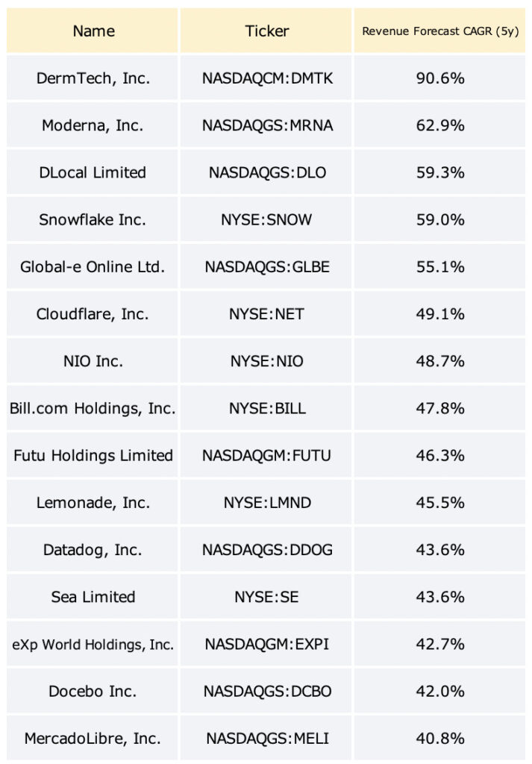
Task: Select the DermTech, Inc. name cell
Action: [x=93, y=78]
